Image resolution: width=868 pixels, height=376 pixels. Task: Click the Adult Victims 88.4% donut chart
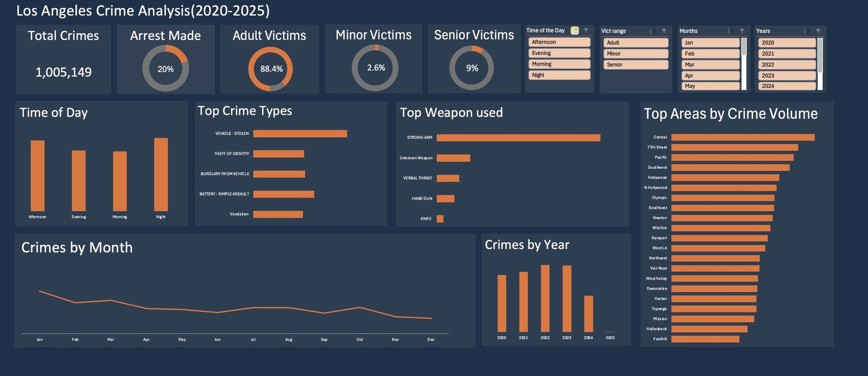click(270, 69)
